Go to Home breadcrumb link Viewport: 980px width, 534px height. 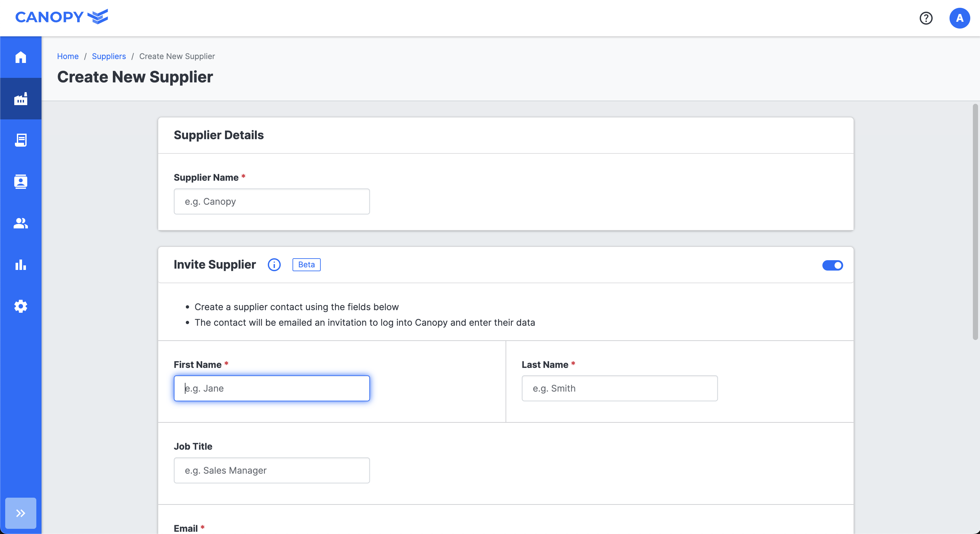pyautogui.click(x=68, y=56)
